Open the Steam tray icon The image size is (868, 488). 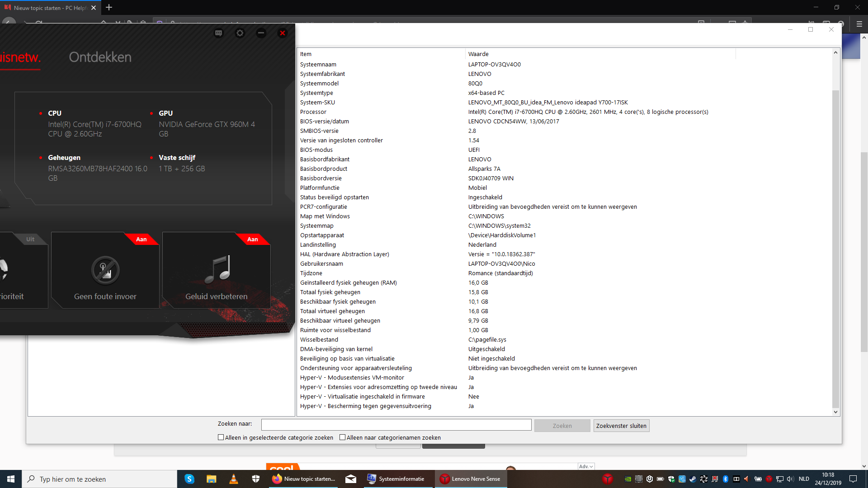(693, 479)
